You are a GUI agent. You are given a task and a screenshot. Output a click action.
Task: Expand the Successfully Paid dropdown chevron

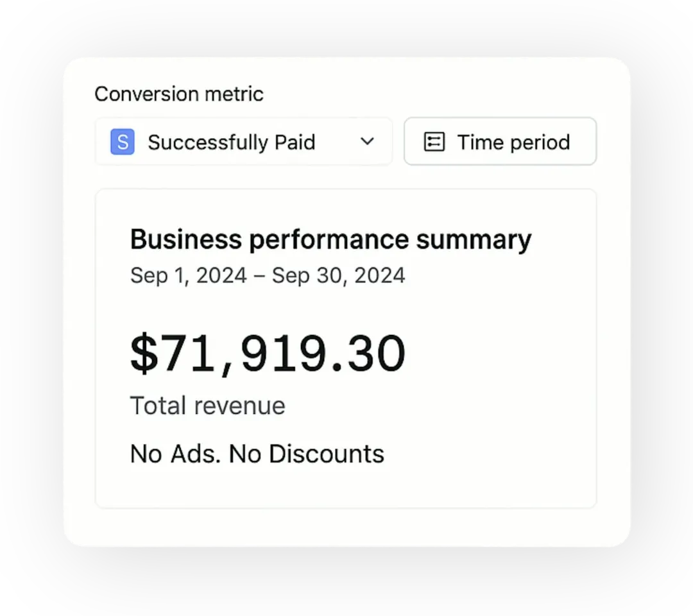(x=367, y=142)
